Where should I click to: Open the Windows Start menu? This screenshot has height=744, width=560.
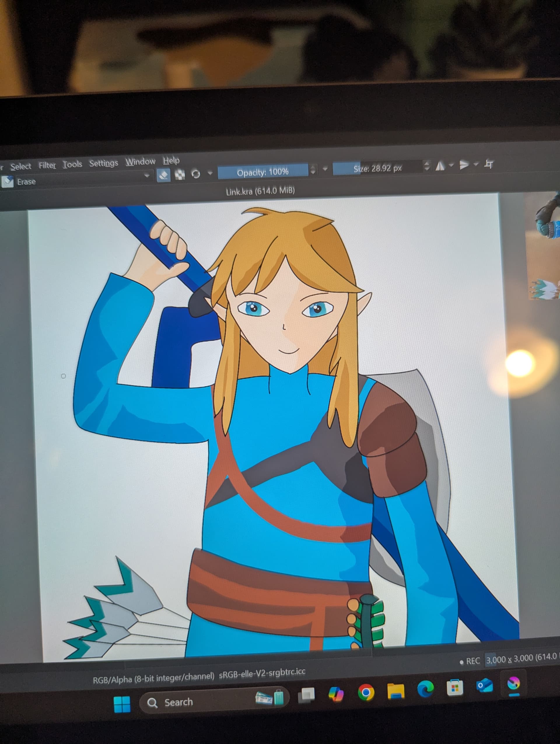[x=122, y=704]
